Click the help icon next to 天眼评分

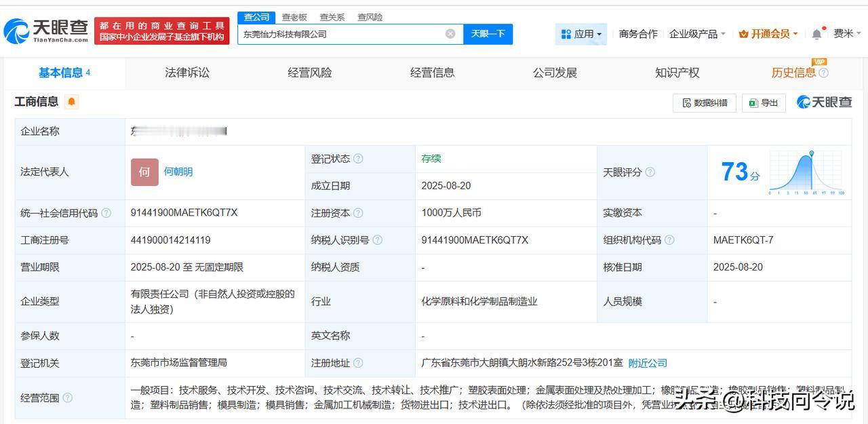click(x=650, y=172)
